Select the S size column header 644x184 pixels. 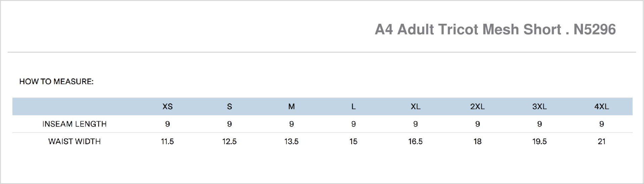tap(229, 107)
